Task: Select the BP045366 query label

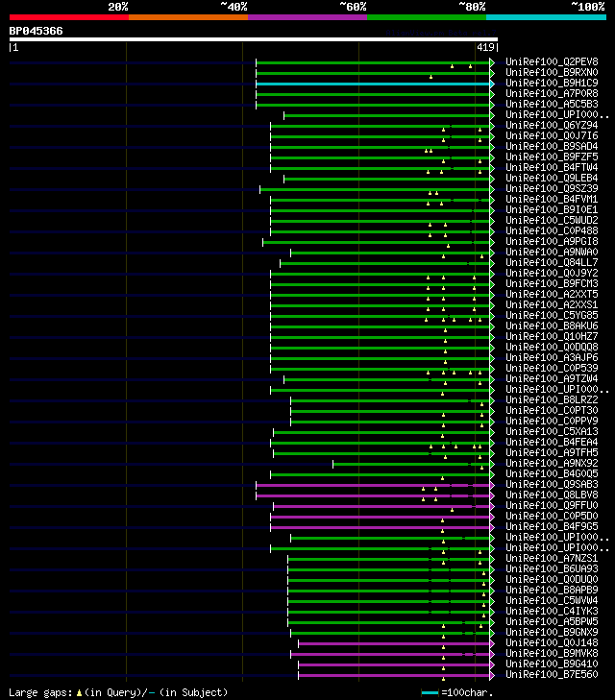Action: pyautogui.click(x=37, y=31)
